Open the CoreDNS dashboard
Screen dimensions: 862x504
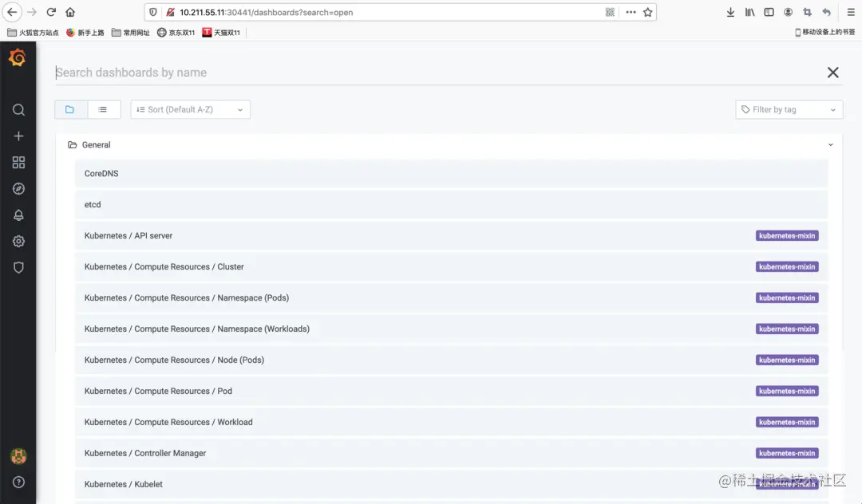451,174
